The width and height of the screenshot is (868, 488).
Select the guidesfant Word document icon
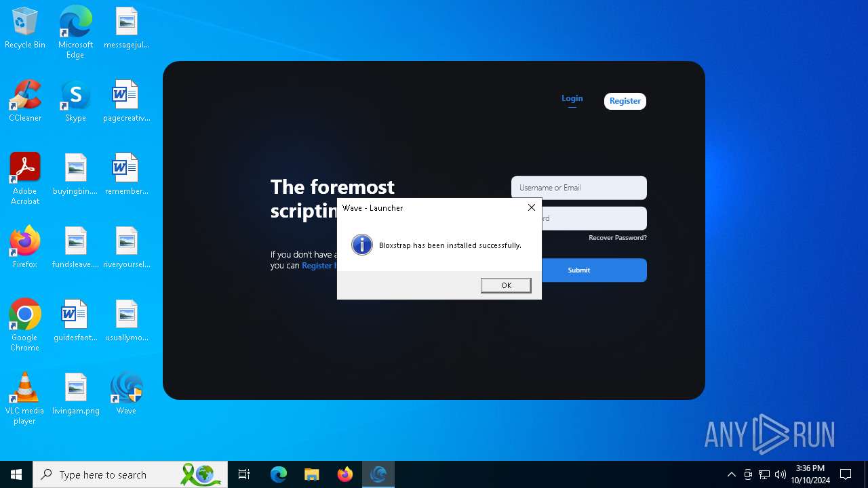[75, 321]
